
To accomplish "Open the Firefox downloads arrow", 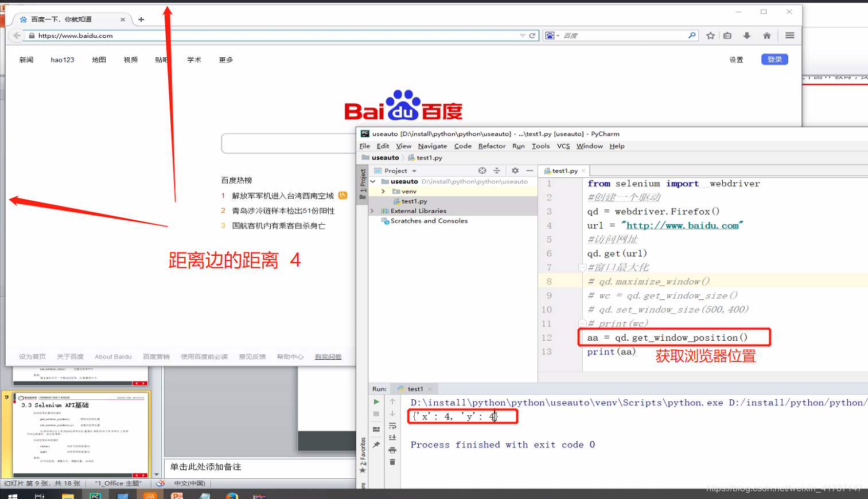I will pos(746,36).
